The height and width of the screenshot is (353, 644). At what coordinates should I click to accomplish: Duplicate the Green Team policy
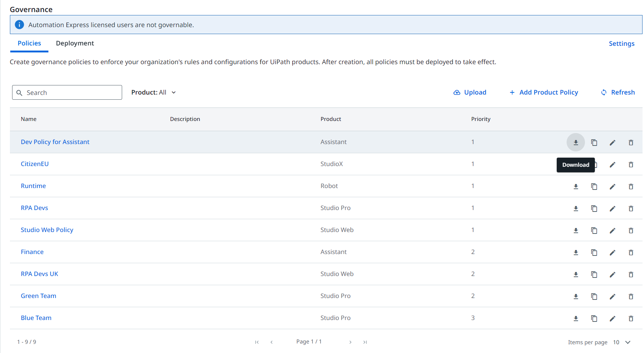coord(594,296)
